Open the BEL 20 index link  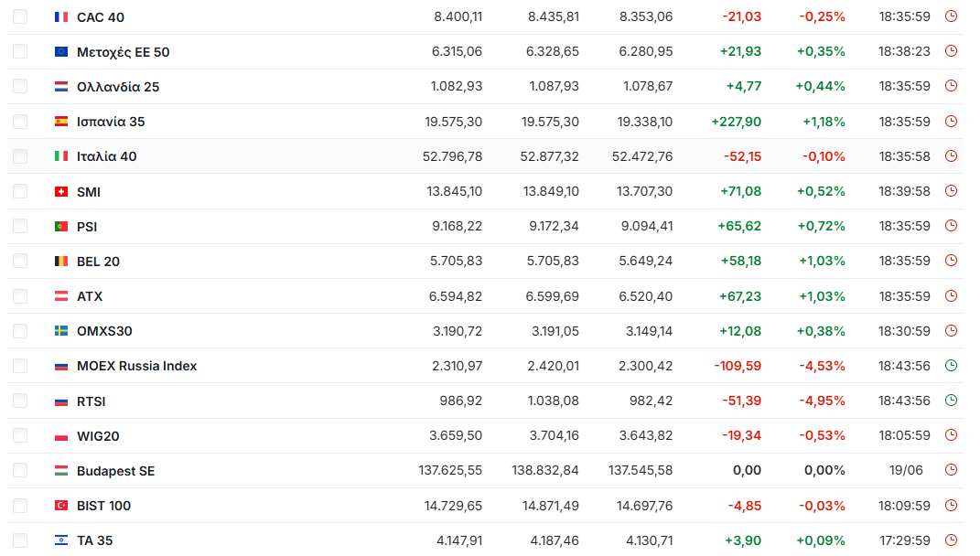[98, 262]
